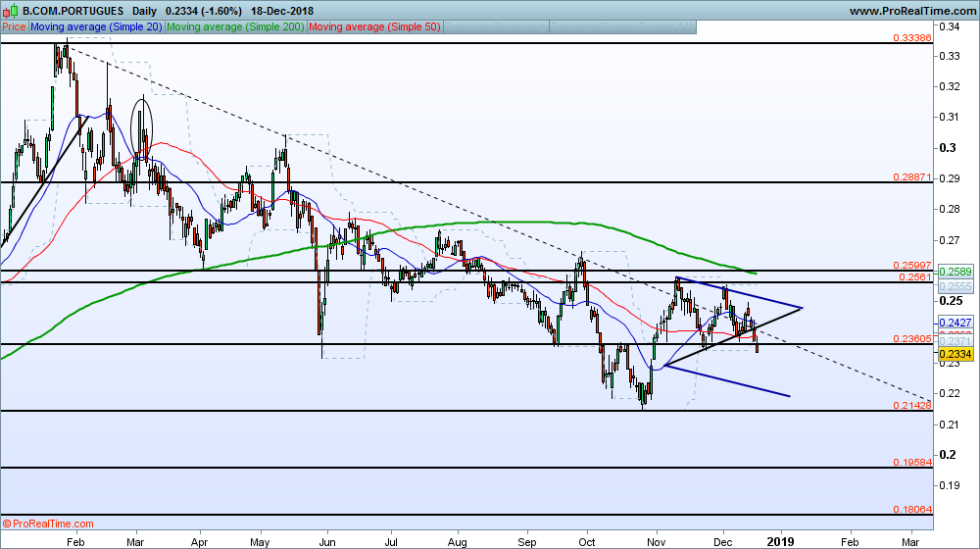Click the © ProRealTime.com watermark link
Image resolution: width=980 pixels, height=549 pixels.
48,524
